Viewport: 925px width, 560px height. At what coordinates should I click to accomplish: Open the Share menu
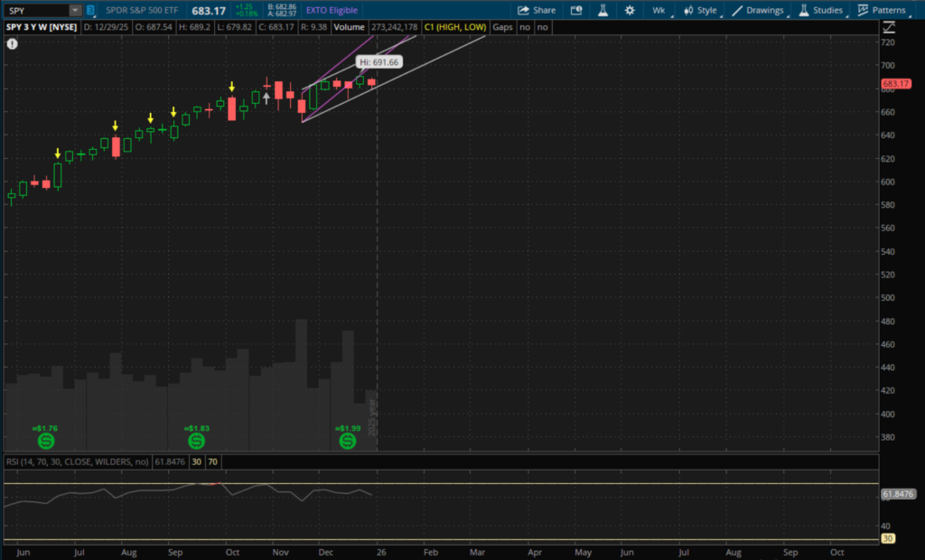[537, 10]
